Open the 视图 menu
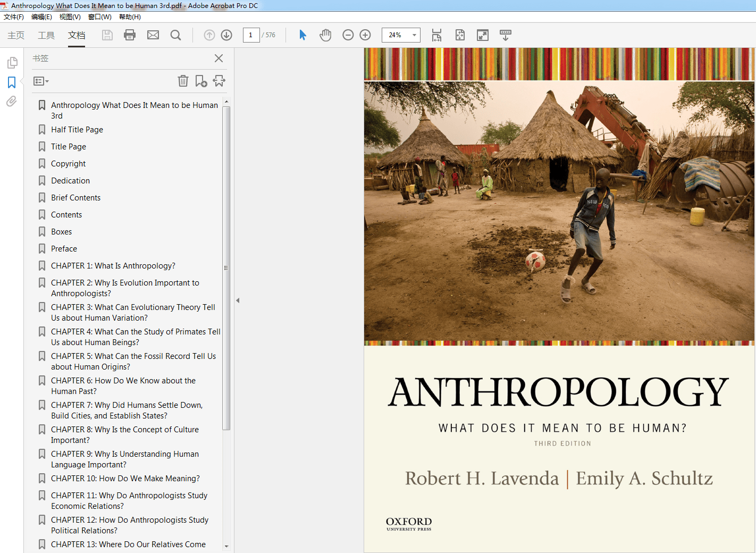The width and height of the screenshot is (756, 553). (70, 16)
